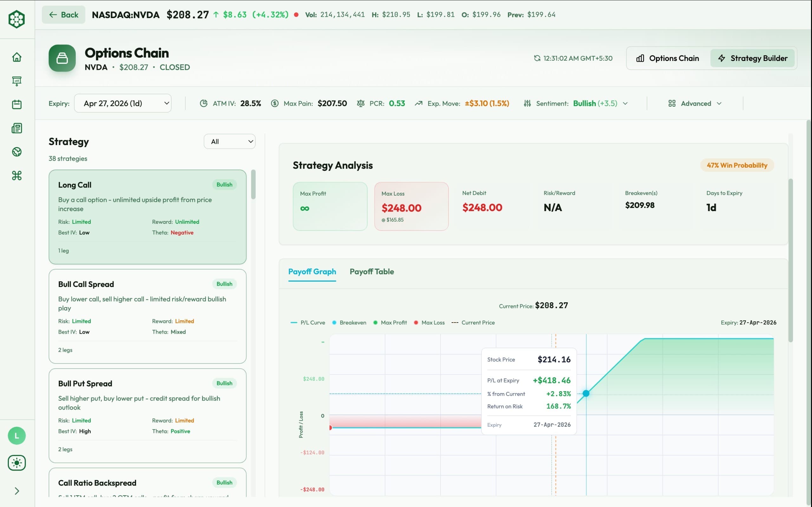Toggle the light/dark theme sun icon
This screenshot has width=812, height=507.
click(17, 463)
